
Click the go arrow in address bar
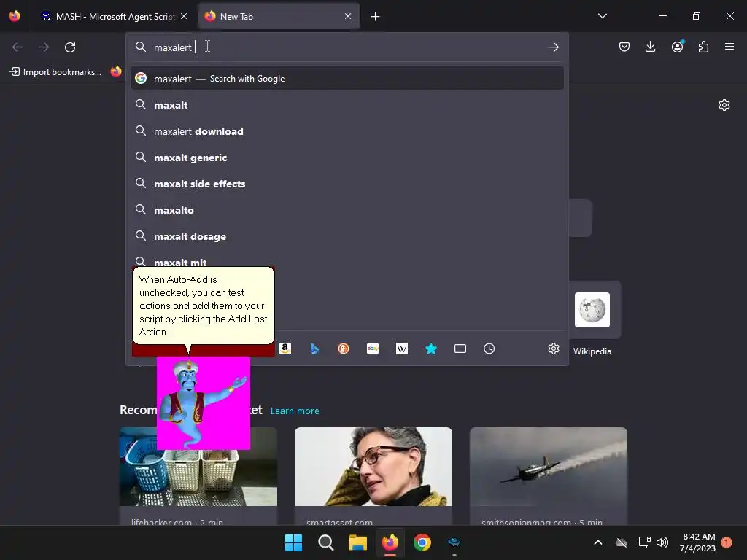pyautogui.click(x=553, y=47)
